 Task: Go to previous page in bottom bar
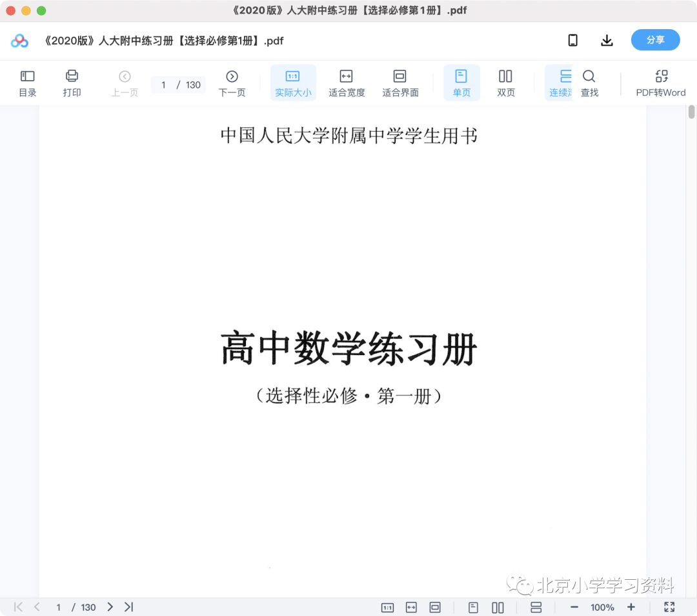[37, 607]
